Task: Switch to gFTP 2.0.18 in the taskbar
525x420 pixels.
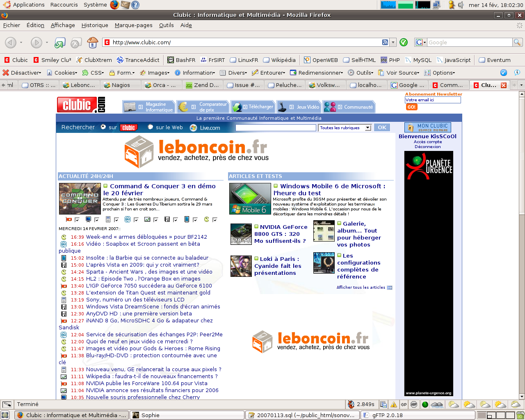Action: (418, 415)
